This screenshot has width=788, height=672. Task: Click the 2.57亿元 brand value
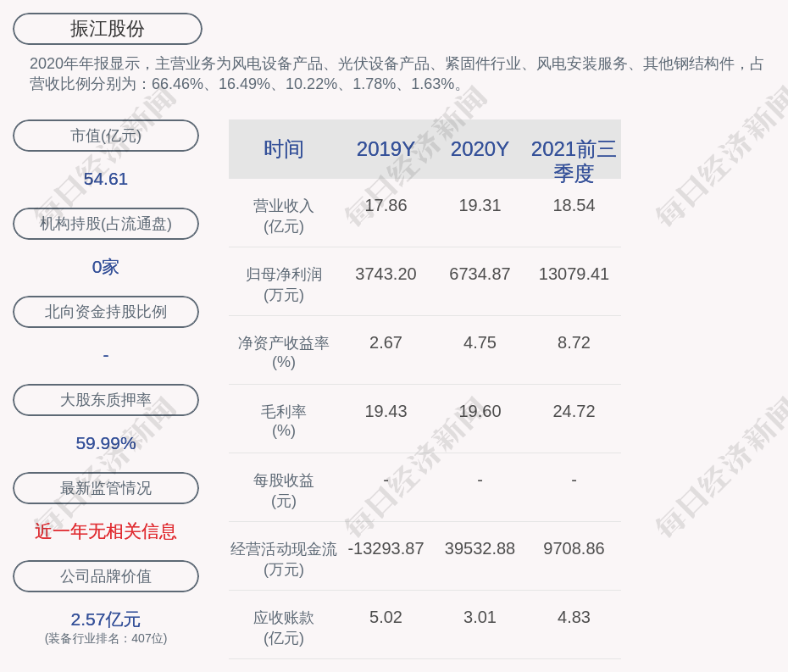106,619
